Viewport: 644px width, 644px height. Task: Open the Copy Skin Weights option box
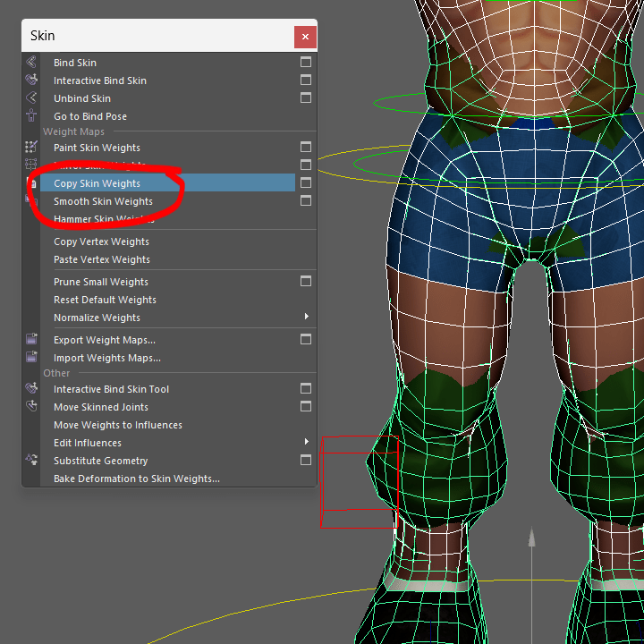click(x=306, y=183)
